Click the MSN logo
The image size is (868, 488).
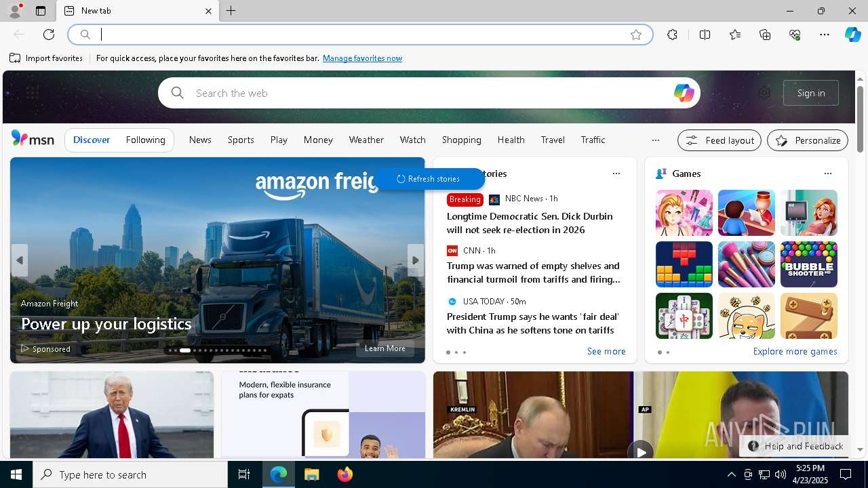[x=33, y=139]
